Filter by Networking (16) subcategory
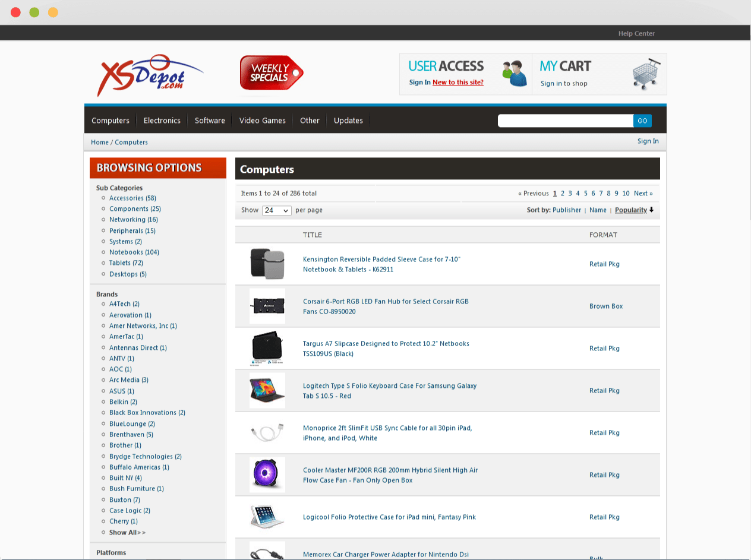This screenshot has width=751, height=560. [x=134, y=220]
